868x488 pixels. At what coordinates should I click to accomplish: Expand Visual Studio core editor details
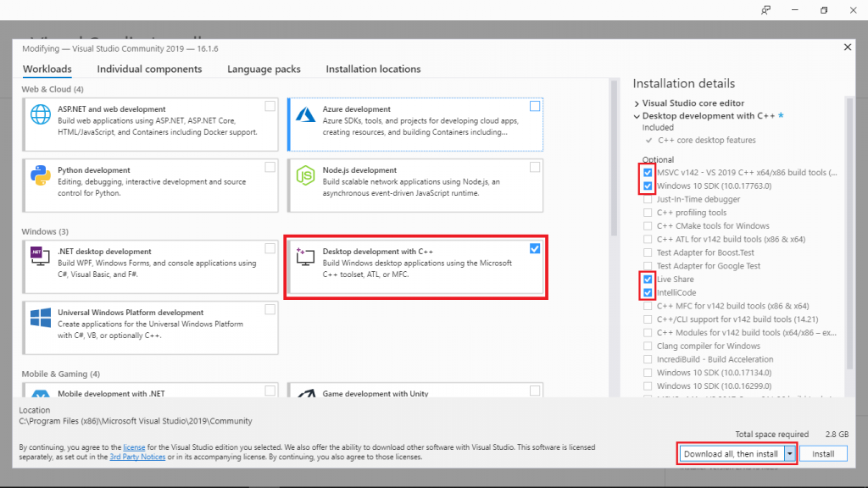pyautogui.click(x=637, y=102)
